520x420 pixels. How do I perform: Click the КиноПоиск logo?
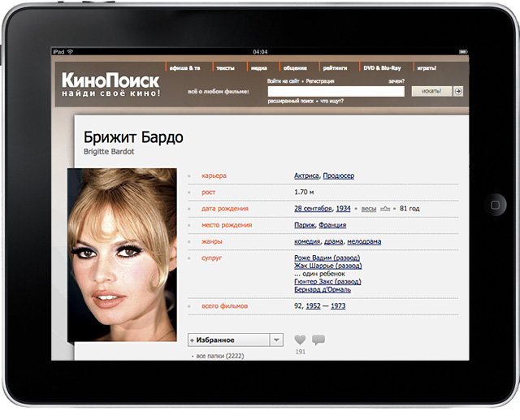click(110, 81)
